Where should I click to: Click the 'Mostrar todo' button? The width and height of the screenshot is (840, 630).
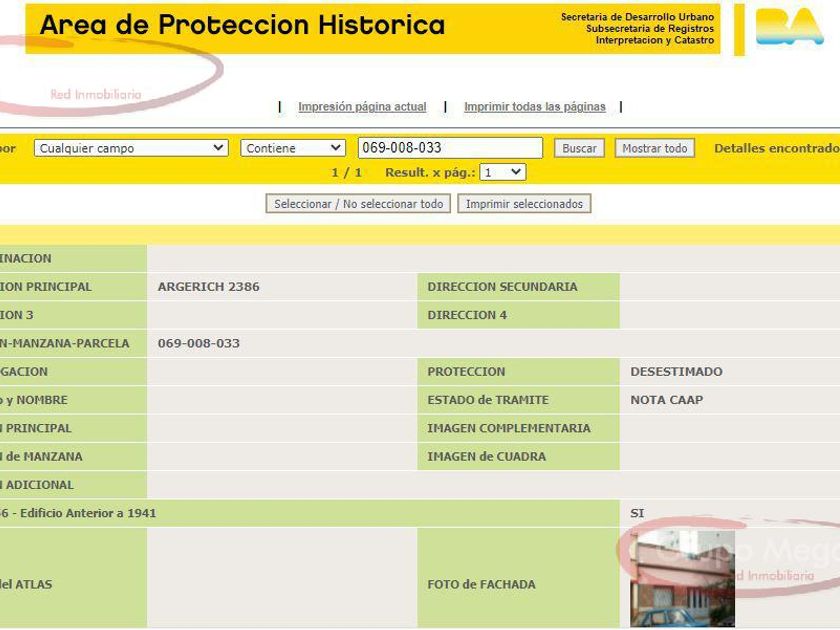coord(655,148)
